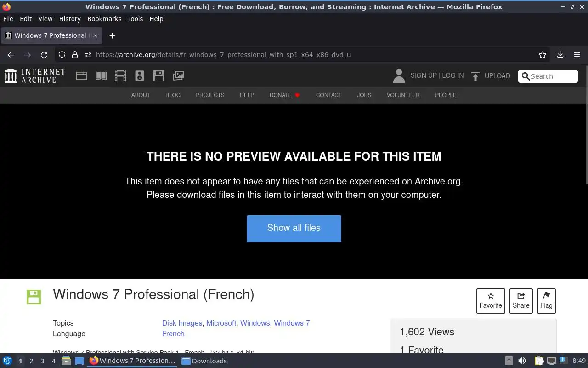Click the address bar URL
This screenshot has width=588, height=368.
[x=223, y=55]
